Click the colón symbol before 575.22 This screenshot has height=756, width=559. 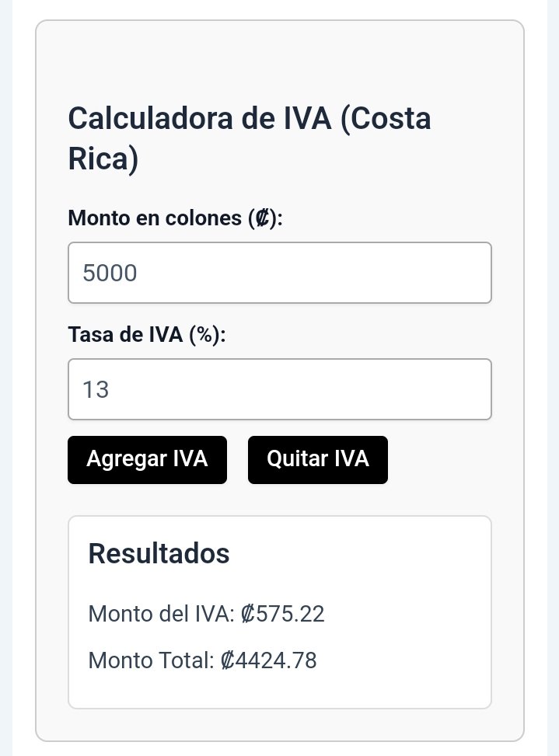coord(248,614)
